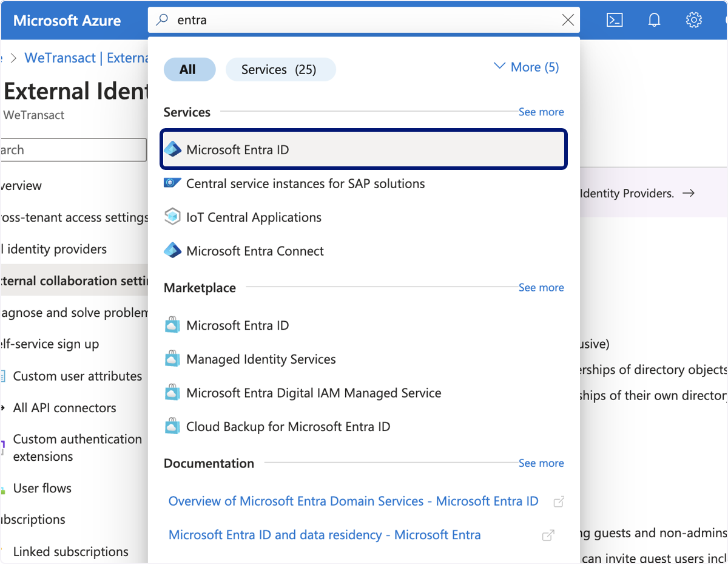Viewport: 728px width, 564px height.
Task: Click the magnifier icon in the search bar
Action: [x=162, y=20]
